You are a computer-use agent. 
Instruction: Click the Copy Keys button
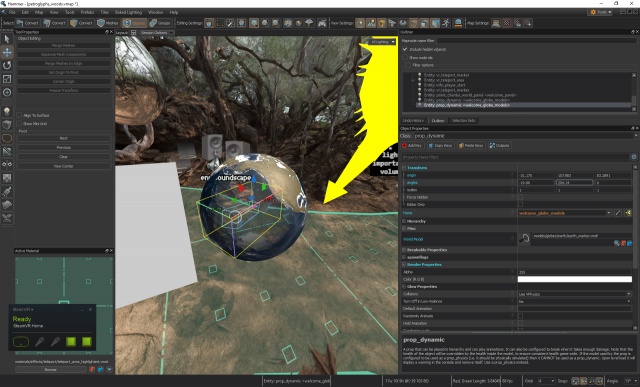(440, 145)
